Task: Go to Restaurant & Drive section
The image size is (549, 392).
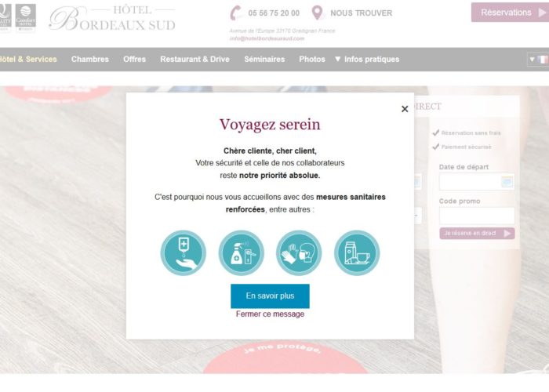Action: click(195, 59)
